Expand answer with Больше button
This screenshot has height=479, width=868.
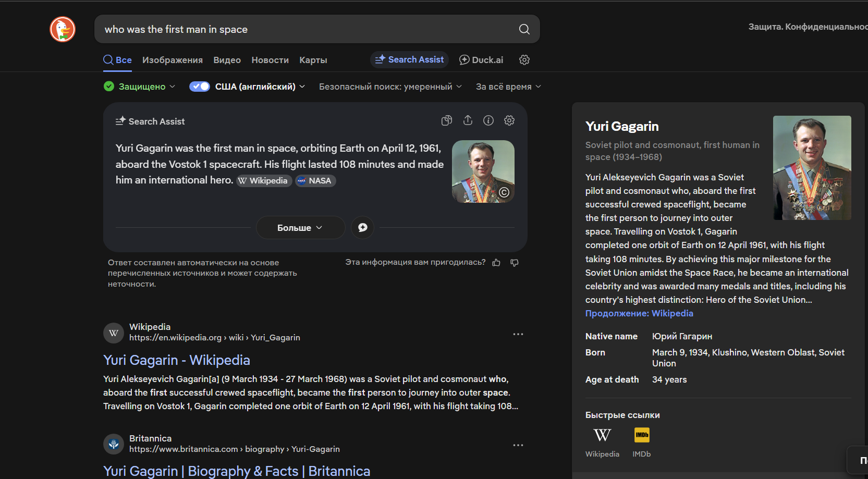coord(300,228)
